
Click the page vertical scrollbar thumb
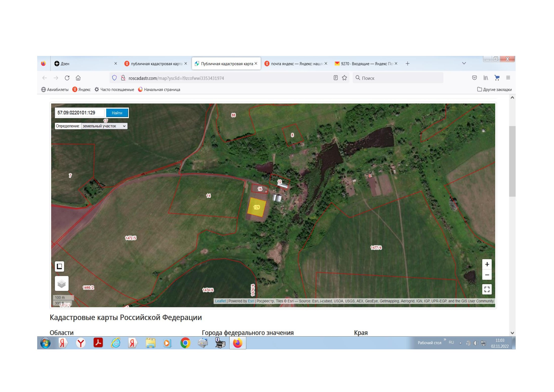(512, 161)
